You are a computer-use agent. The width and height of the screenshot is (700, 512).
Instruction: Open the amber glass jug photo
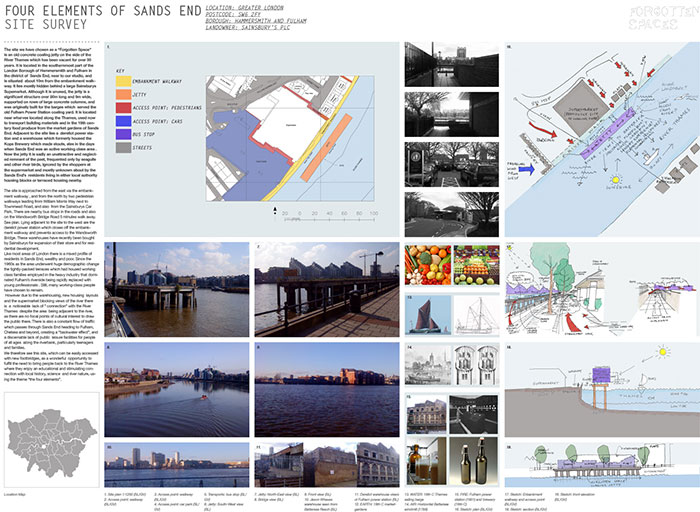[426, 461]
